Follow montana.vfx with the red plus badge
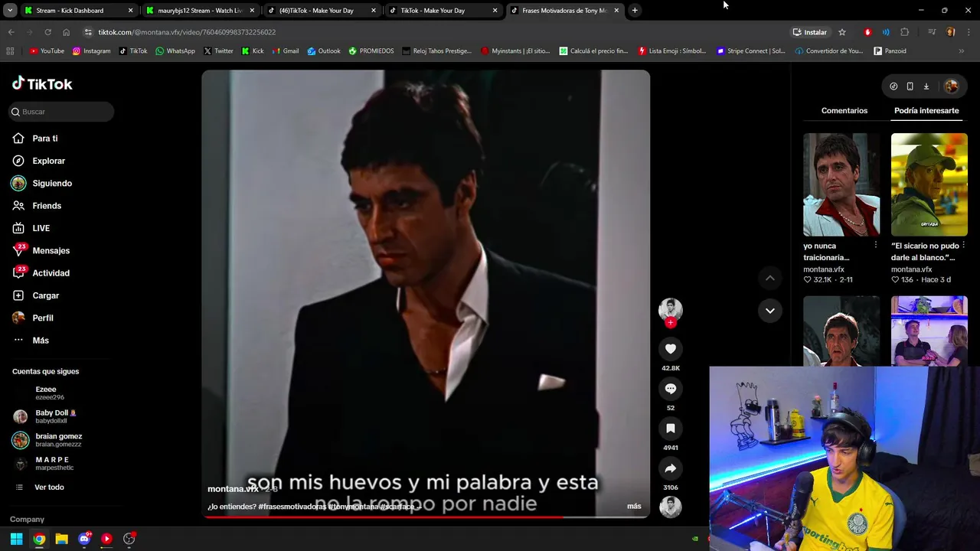980x551 pixels. point(671,323)
